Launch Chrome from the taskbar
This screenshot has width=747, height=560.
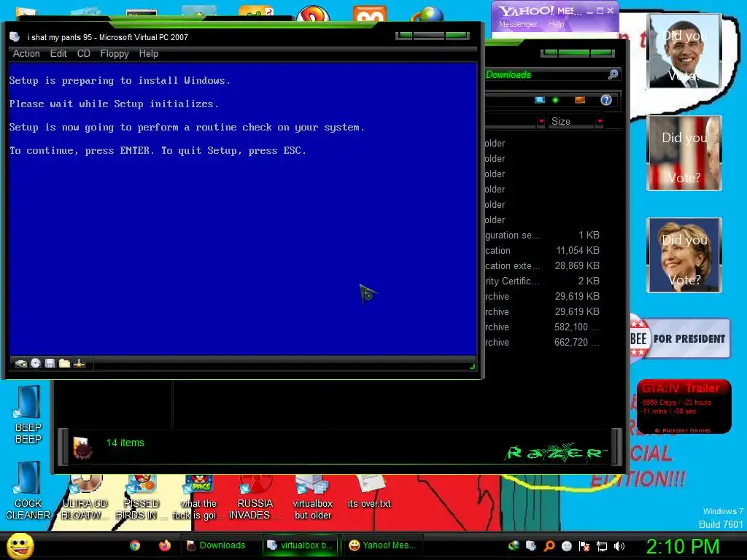point(135,545)
